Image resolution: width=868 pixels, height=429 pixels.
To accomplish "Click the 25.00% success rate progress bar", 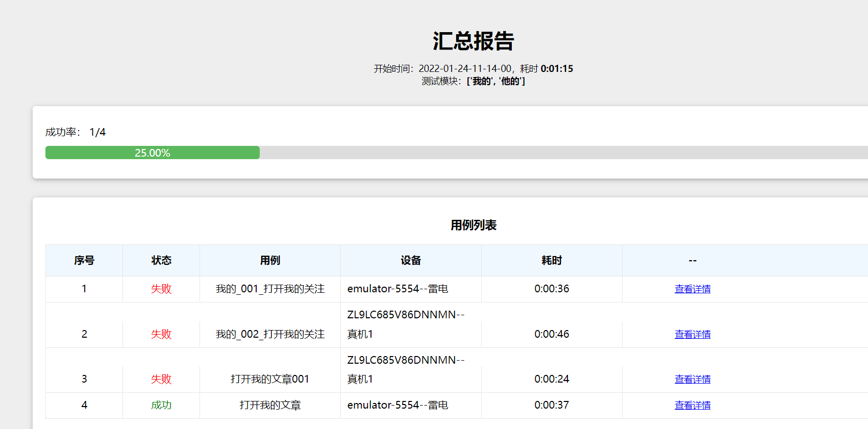I will click(x=153, y=153).
